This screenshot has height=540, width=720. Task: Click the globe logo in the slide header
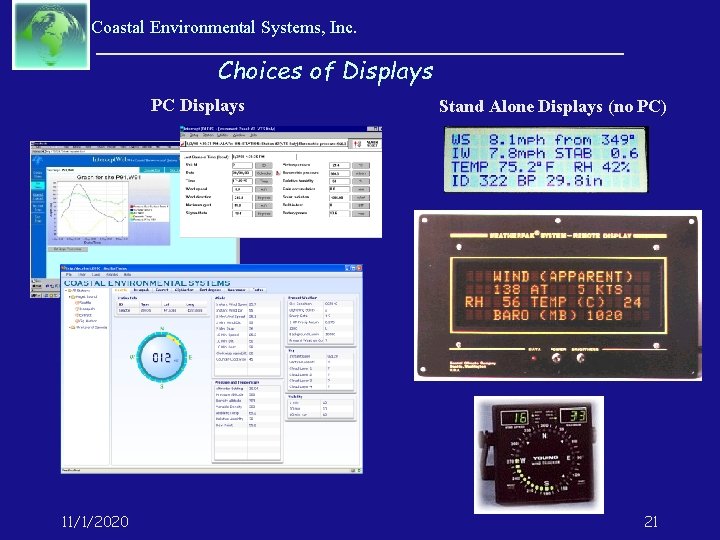[x=51, y=35]
